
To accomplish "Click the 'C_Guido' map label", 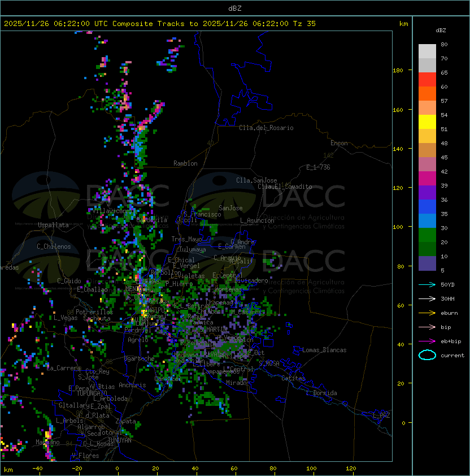I will point(69,281).
